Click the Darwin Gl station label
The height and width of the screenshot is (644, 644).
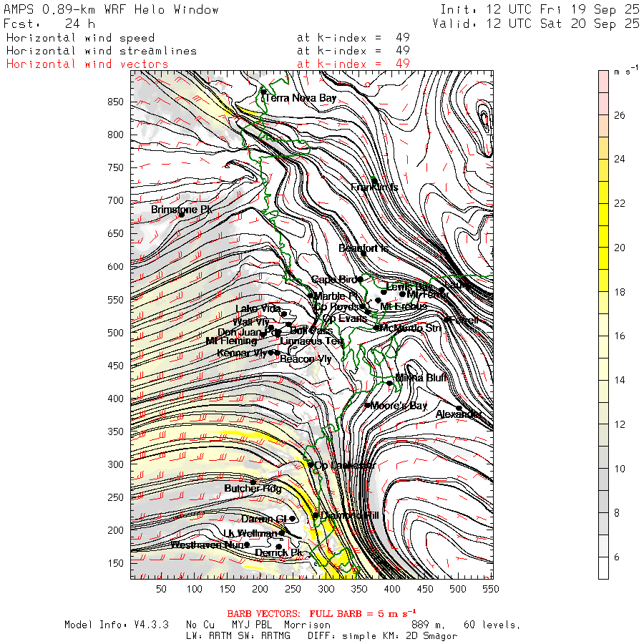263,519
